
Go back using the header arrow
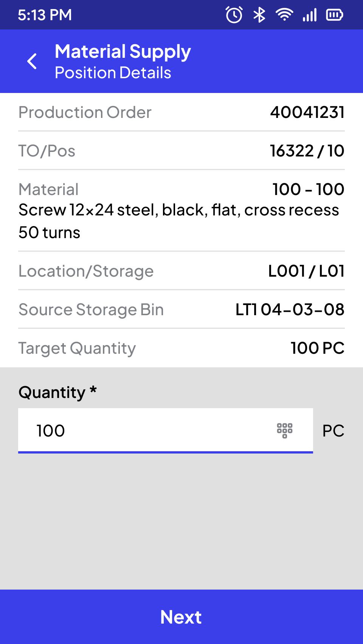(x=32, y=61)
